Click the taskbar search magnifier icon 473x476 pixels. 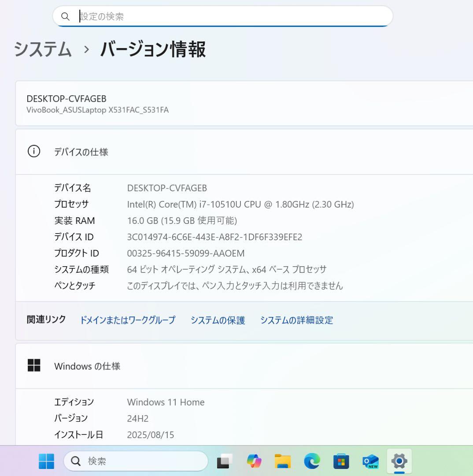point(76,461)
